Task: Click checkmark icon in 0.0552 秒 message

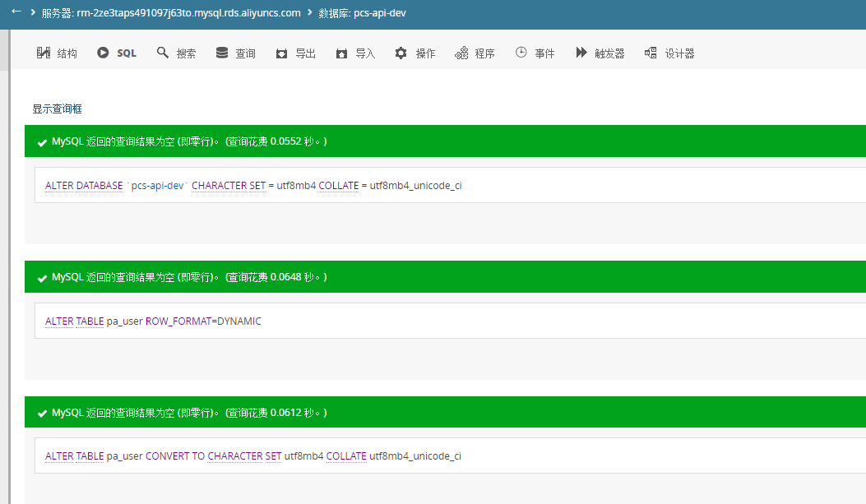Action: [x=42, y=142]
